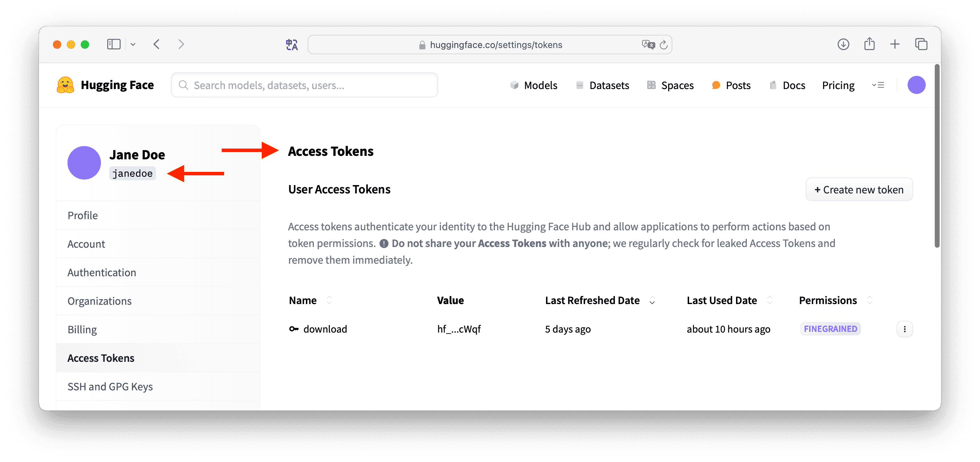
Task: Open Authentication settings in the sidebar
Action: point(158,272)
